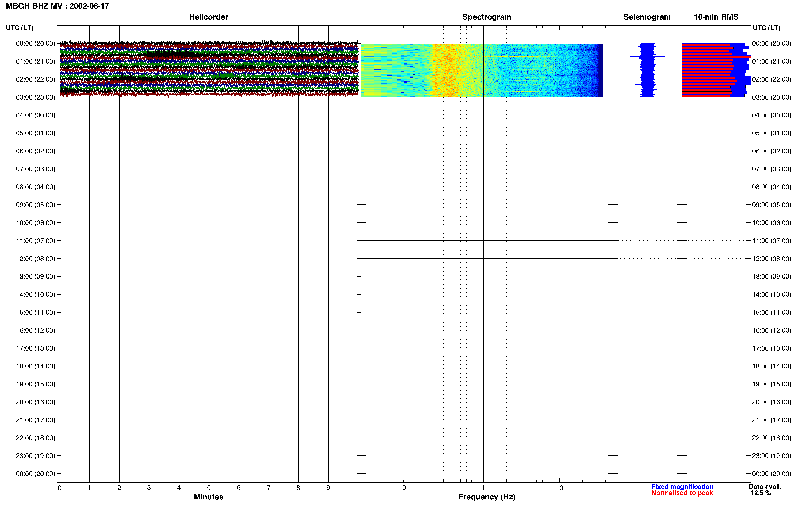The width and height of the screenshot is (812, 508).
Task: Click the helicorder trace band
Action: click(x=209, y=69)
